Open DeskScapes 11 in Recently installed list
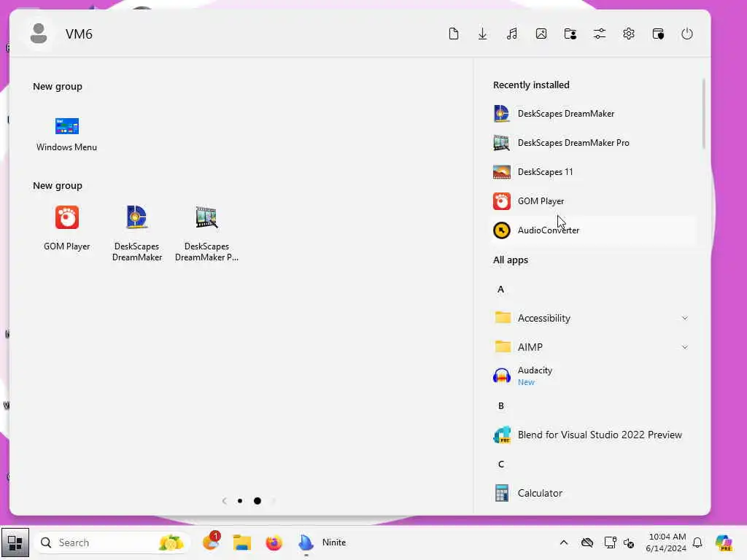Viewport: 747px width, 560px height. pos(593,172)
